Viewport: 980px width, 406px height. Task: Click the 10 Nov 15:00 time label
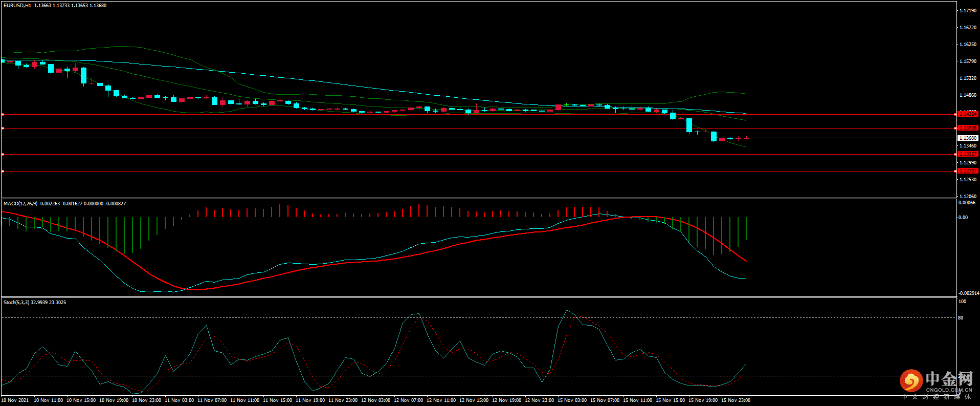pyautogui.click(x=81, y=400)
